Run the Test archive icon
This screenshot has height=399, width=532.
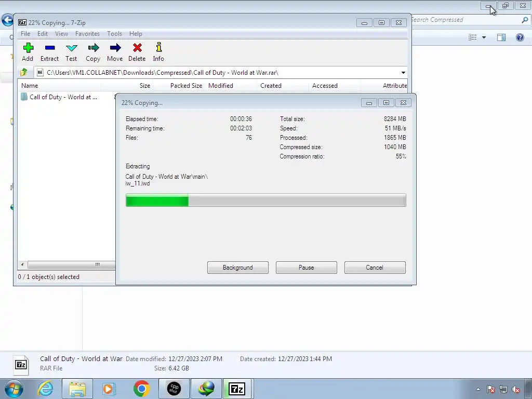[x=72, y=48]
